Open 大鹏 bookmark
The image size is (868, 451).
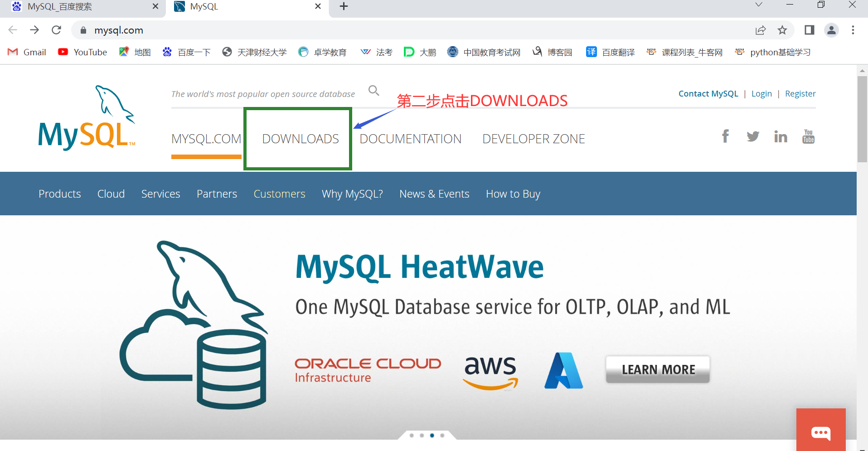tap(420, 52)
